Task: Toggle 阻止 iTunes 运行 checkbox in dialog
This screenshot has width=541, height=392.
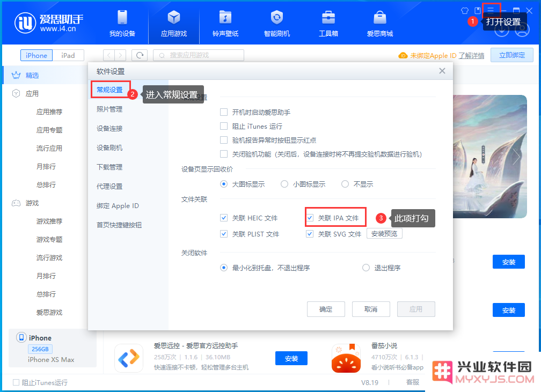Action: tap(224, 126)
